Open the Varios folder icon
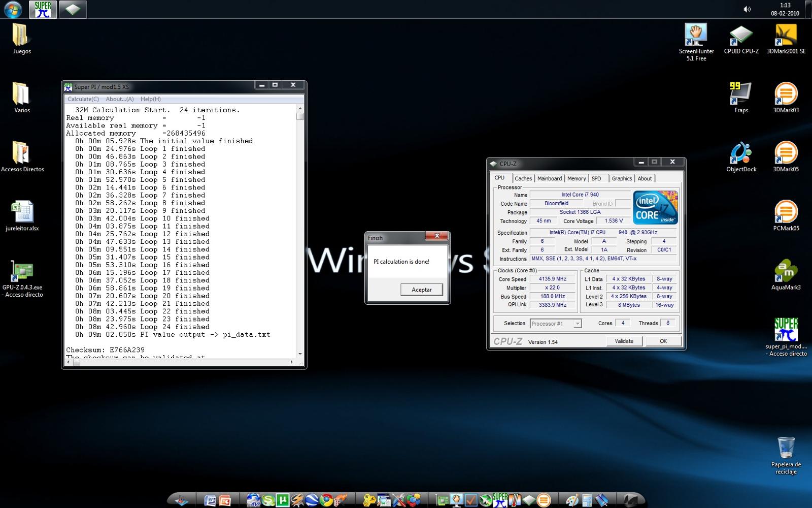812x508 pixels. pyautogui.click(x=21, y=98)
